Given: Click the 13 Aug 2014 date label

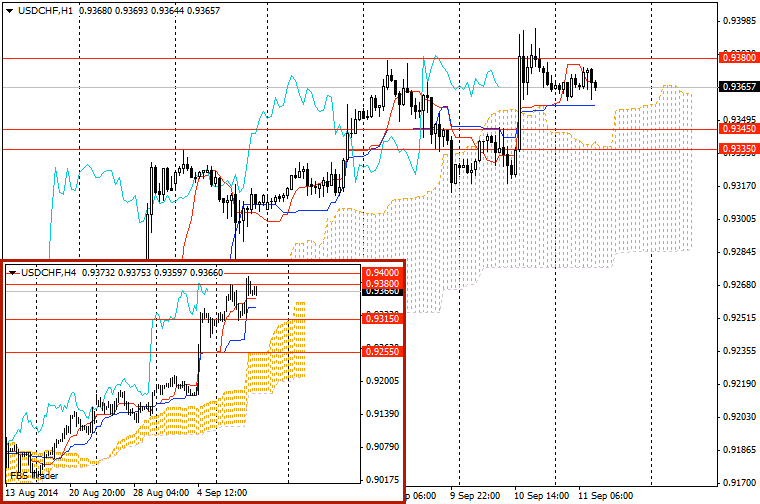Looking at the screenshot, I should pyautogui.click(x=32, y=493).
